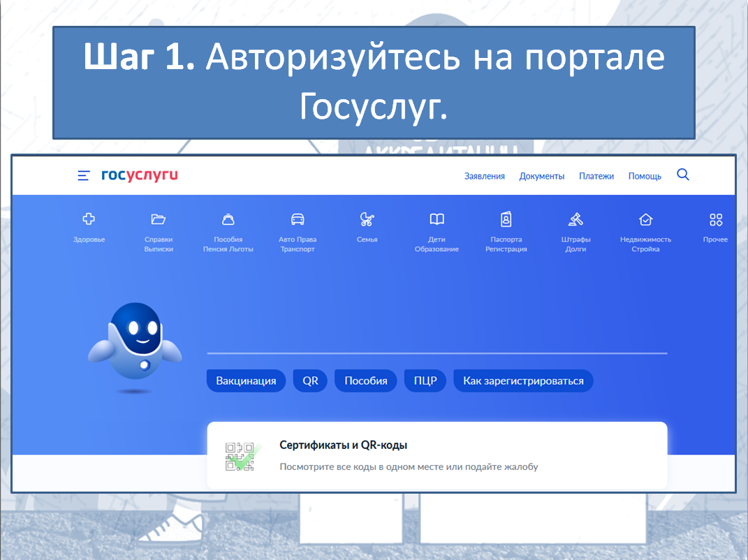
Task: Open the Документы menu item
Action: (541, 176)
